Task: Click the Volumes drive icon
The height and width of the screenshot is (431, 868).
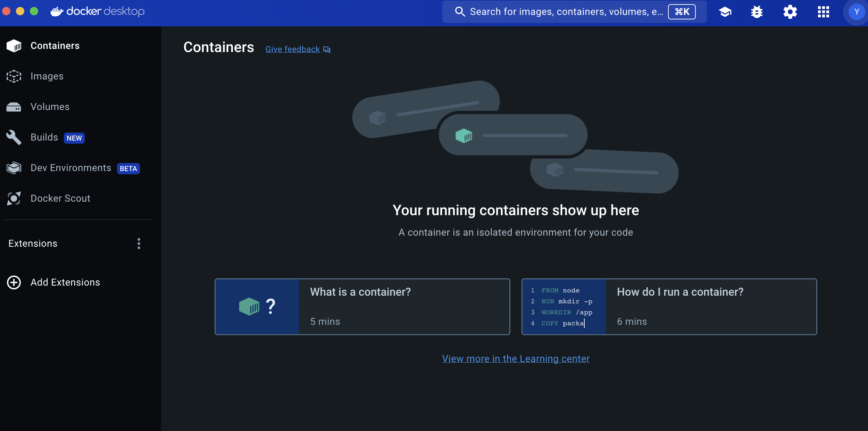Action: tap(14, 107)
